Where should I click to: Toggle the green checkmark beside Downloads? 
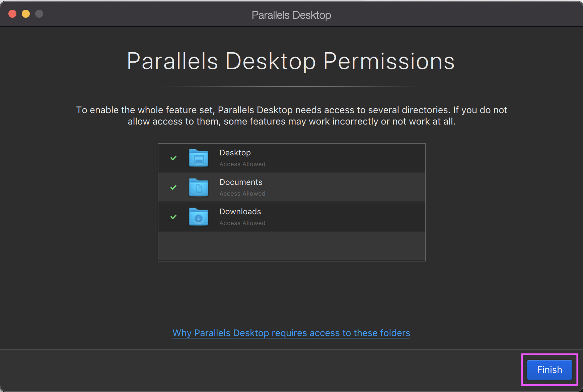[173, 217]
